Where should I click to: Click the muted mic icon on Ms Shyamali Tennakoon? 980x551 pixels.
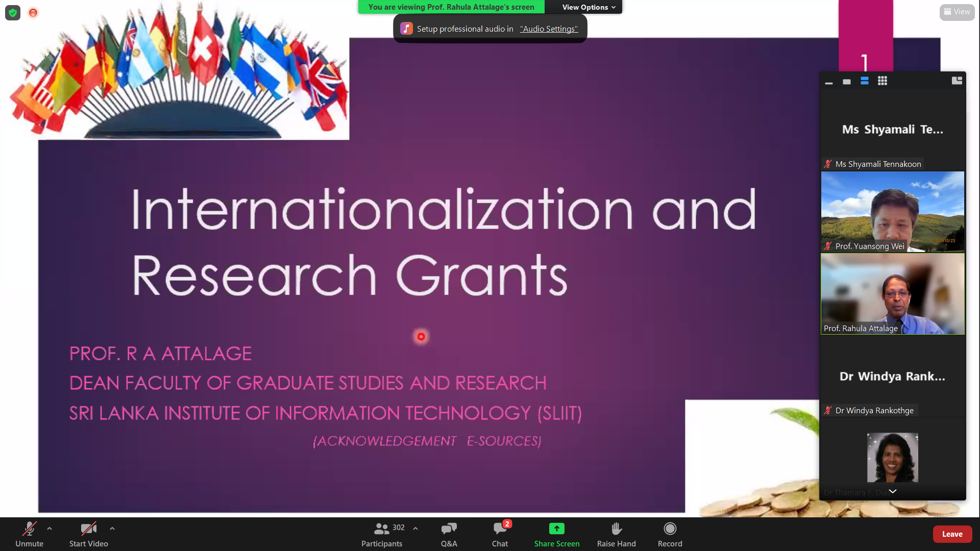coord(828,164)
